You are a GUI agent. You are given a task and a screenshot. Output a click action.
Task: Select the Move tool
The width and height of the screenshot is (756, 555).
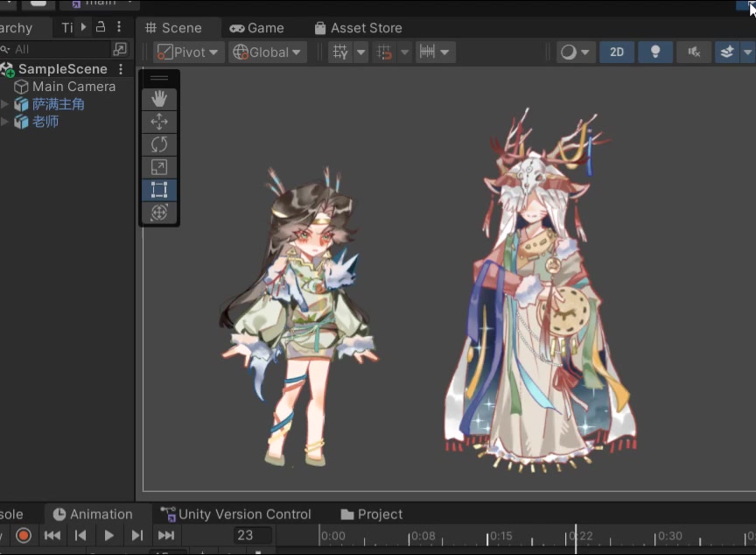[159, 123]
